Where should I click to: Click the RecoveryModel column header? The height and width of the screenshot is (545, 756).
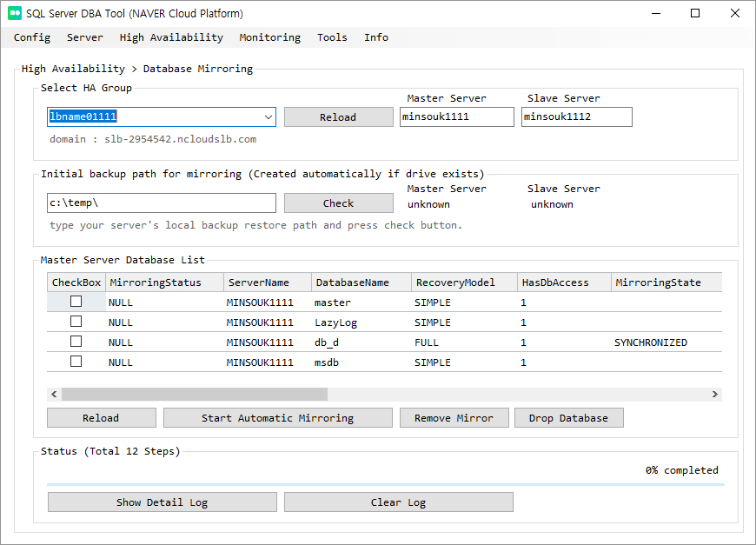click(464, 282)
